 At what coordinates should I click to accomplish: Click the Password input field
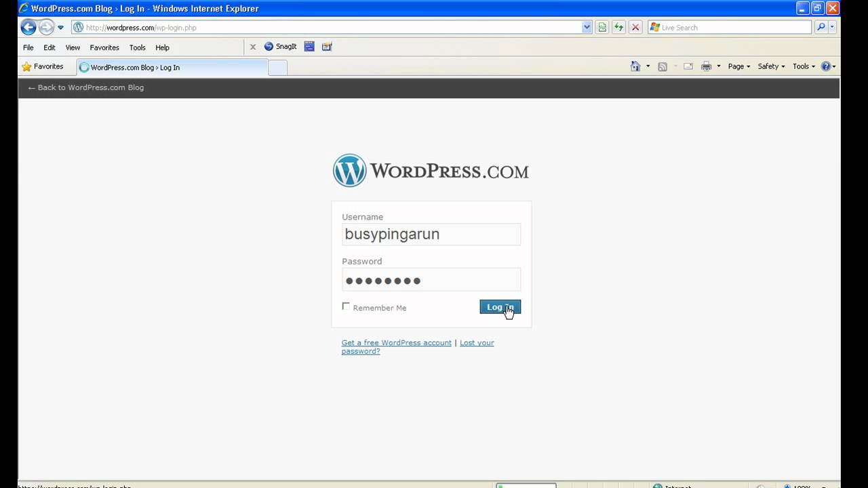(x=431, y=280)
